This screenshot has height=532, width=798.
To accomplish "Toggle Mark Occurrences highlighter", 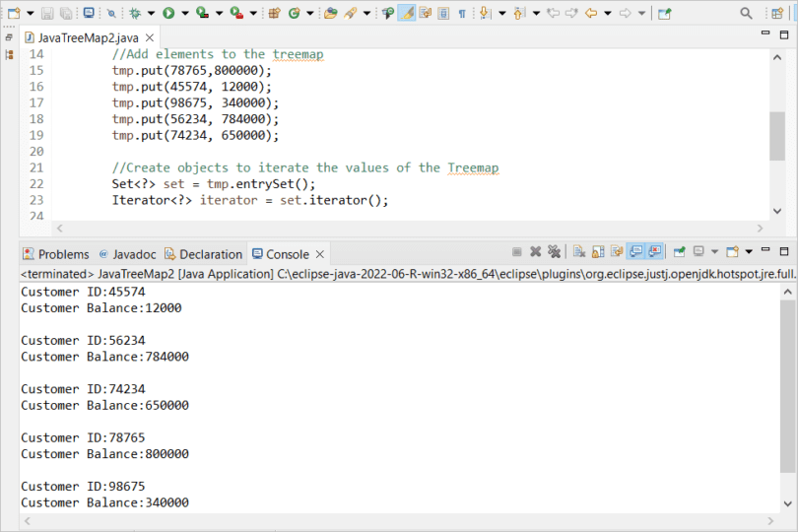I will coord(406,13).
